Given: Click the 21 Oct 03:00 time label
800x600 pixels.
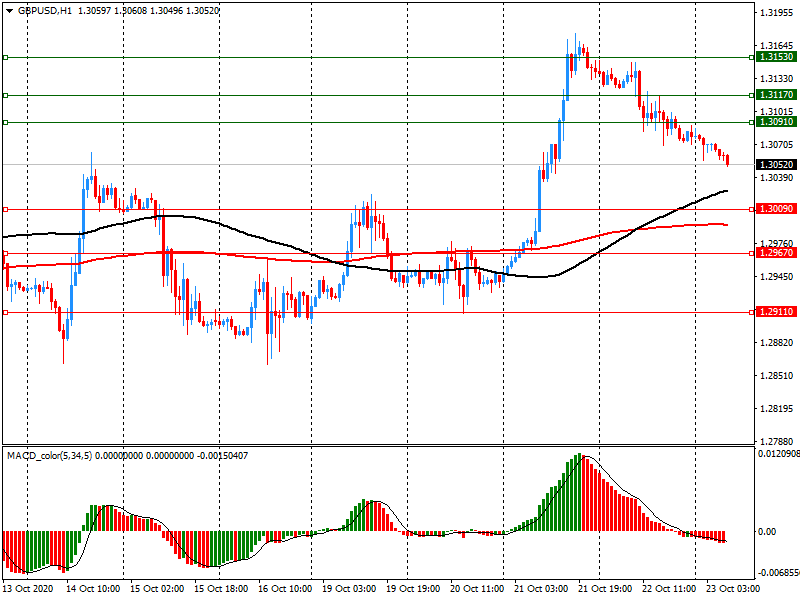Looking at the screenshot, I should (539, 590).
